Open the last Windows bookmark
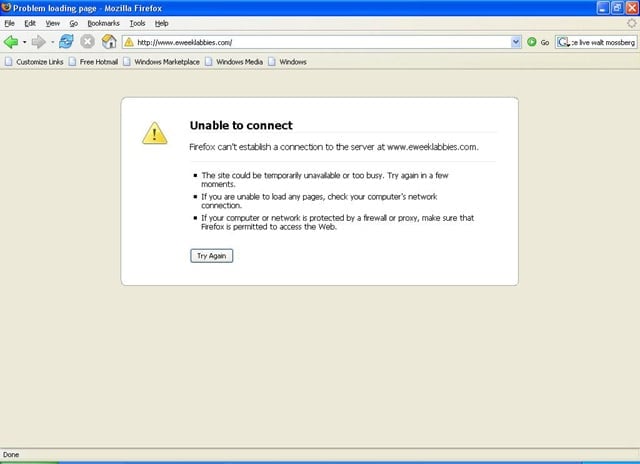This screenshot has height=464, width=640. tap(287, 62)
